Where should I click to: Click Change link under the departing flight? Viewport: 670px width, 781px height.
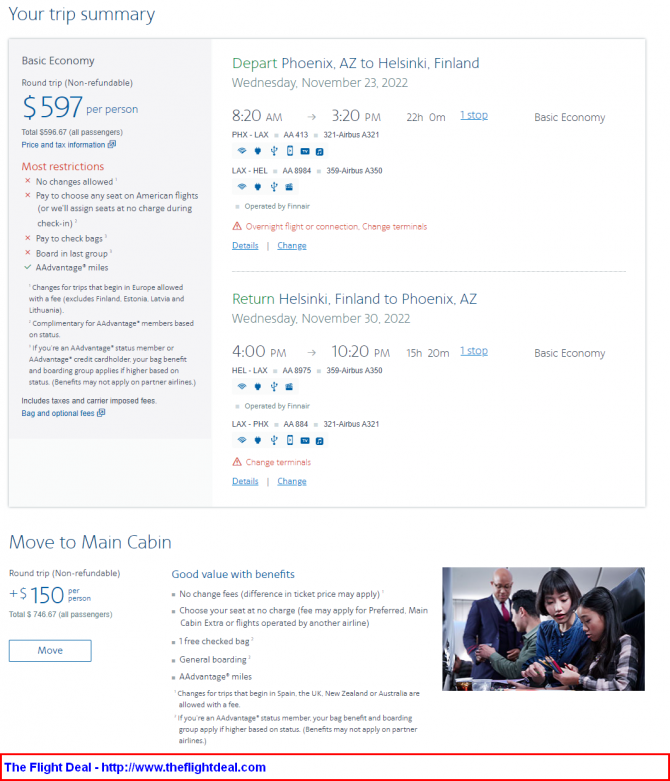[292, 246]
